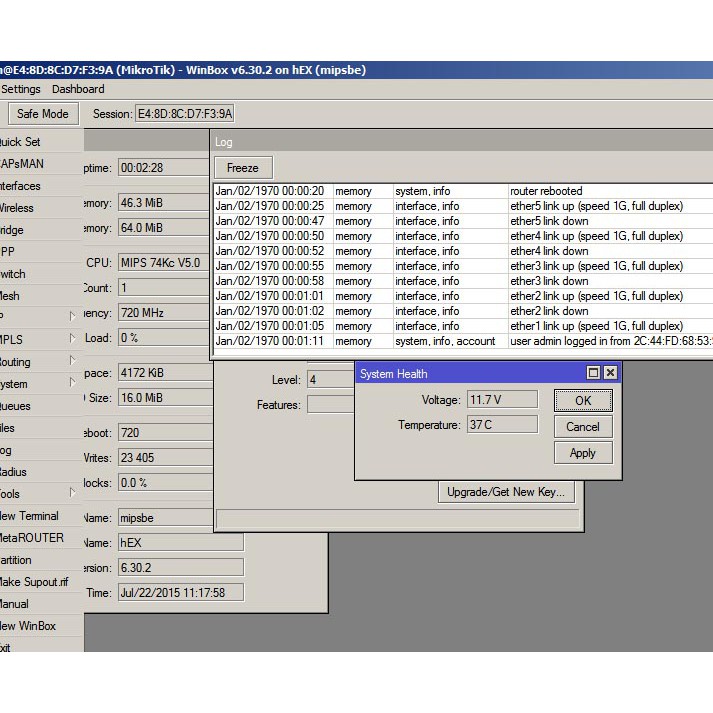Click the Voltage value field
713x713 pixels.
coord(502,400)
